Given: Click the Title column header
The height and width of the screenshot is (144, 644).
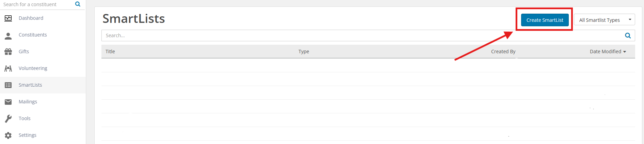Looking at the screenshot, I should (x=110, y=52).
